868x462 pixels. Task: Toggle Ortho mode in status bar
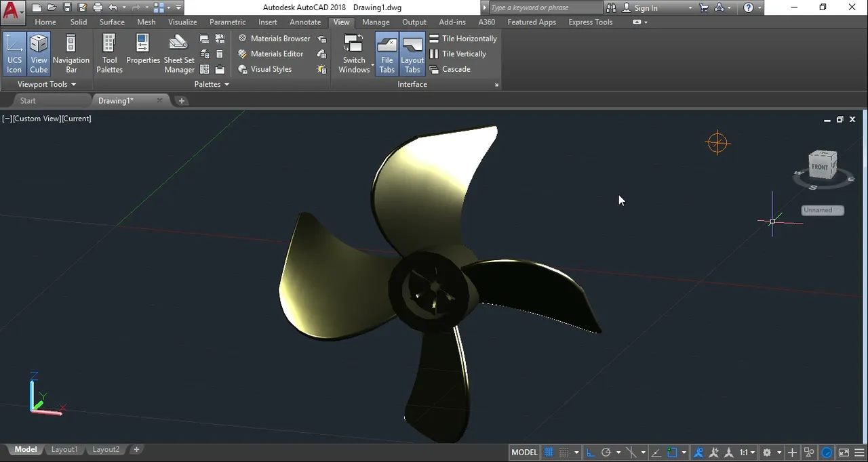click(591, 453)
